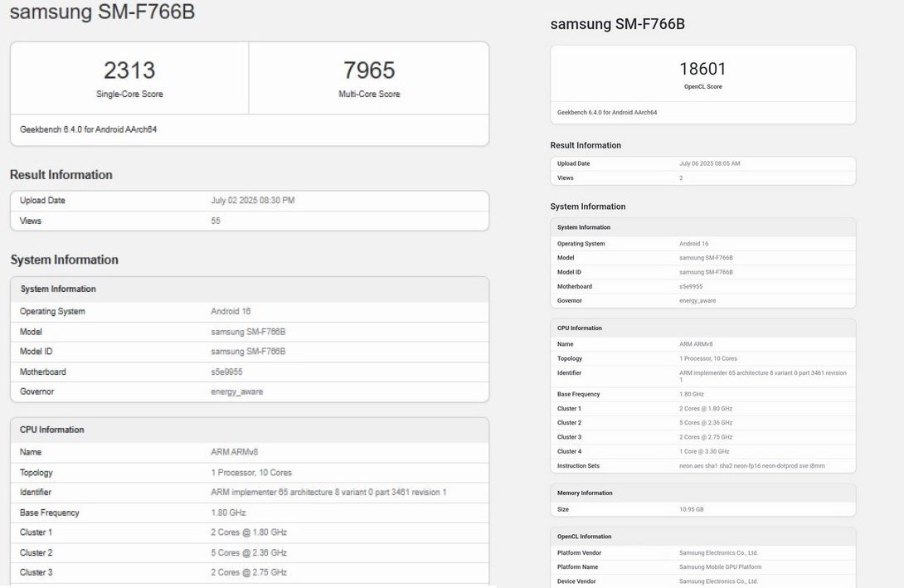Click the 'Platform Name' row label
The image size is (904, 588).
(x=577, y=567)
